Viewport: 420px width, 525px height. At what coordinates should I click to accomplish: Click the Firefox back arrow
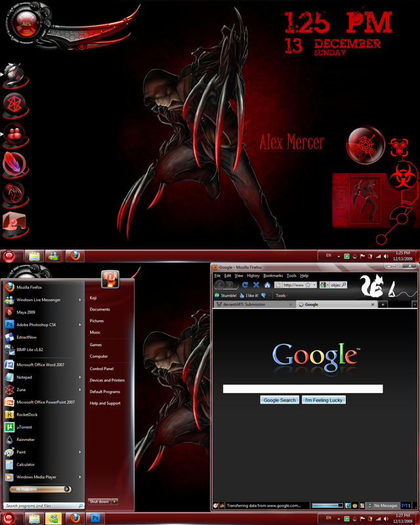click(x=219, y=285)
